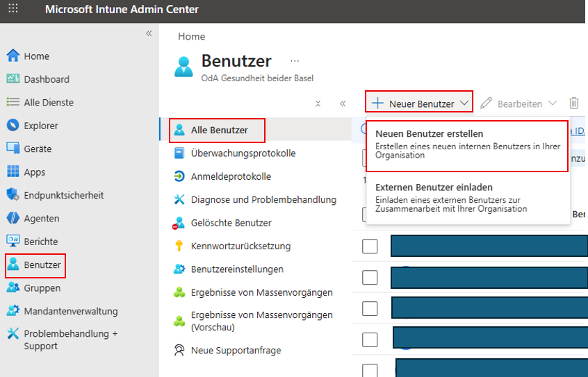Click the Explorer compass icon
Image resolution: width=588 pixels, height=377 pixels.
(13, 125)
